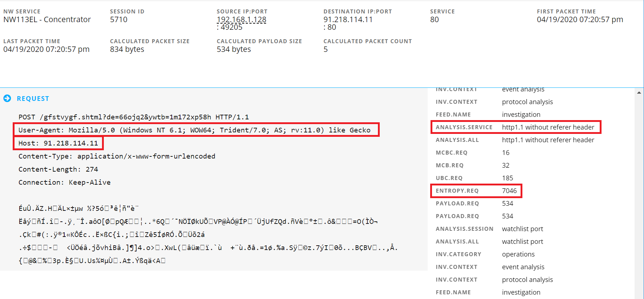Click the session ID 5710
Image resolution: width=644 pixels, height=299 pixels.
tap(119, 20)
